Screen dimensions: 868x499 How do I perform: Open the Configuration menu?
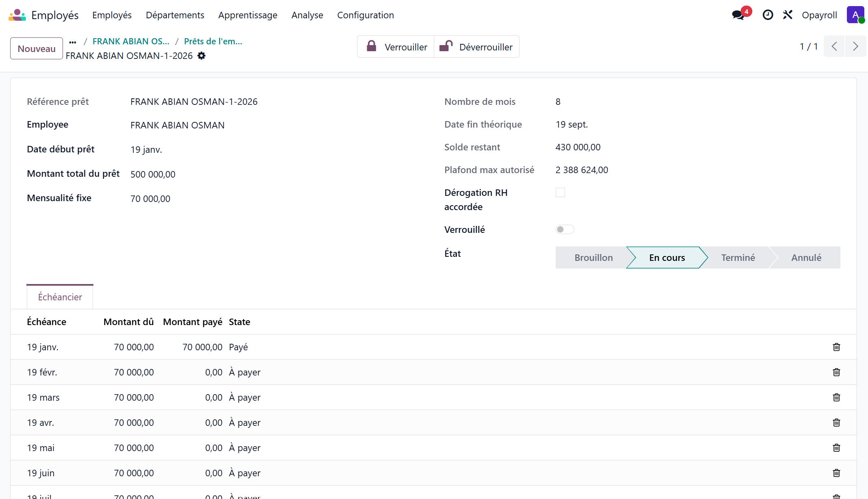[x=365, y=15]
